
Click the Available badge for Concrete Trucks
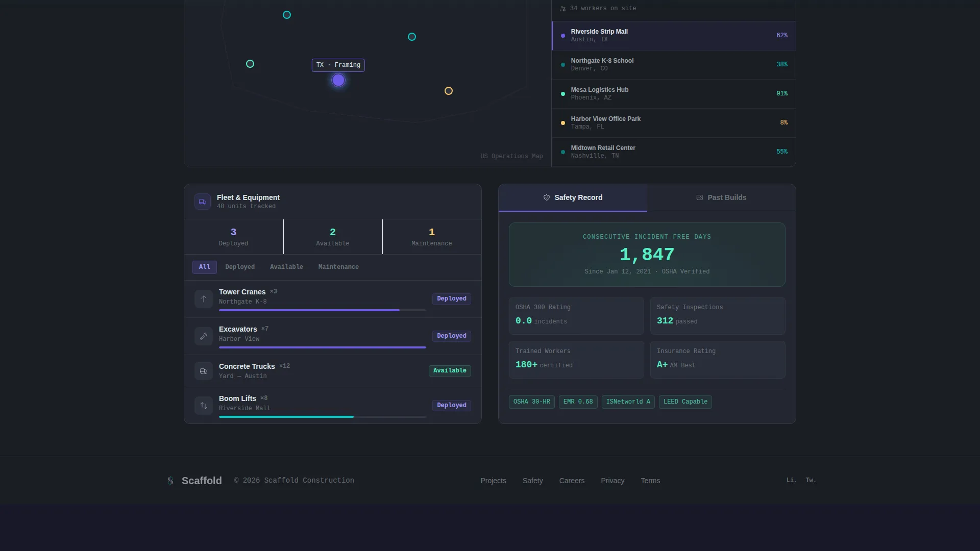click(450, 371)
